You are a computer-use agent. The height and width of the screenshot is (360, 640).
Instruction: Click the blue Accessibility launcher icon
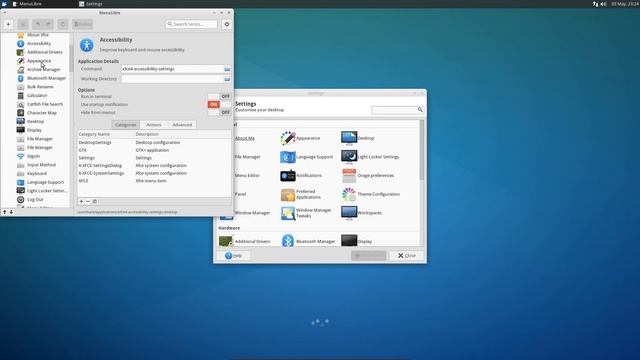coord(87,45)
